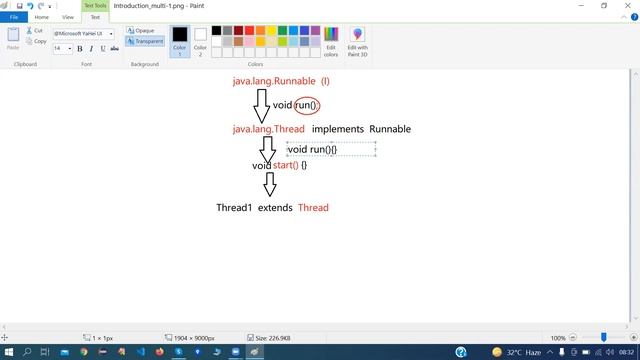Click the 'Size: 226.9KB' status bar entry
This screenshot has height=360, width=640.
(269, 338)
